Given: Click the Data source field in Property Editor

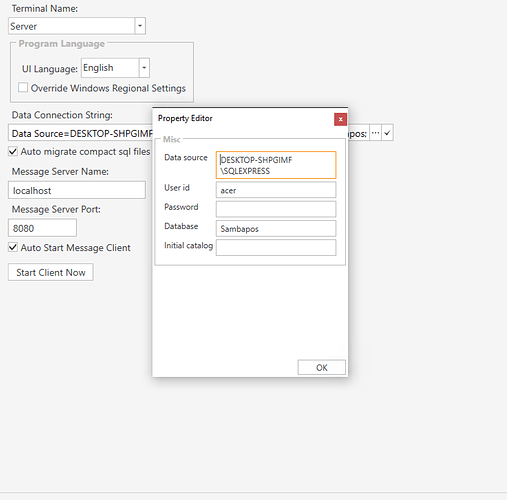Looking at the screenshot, I should 276,165.
